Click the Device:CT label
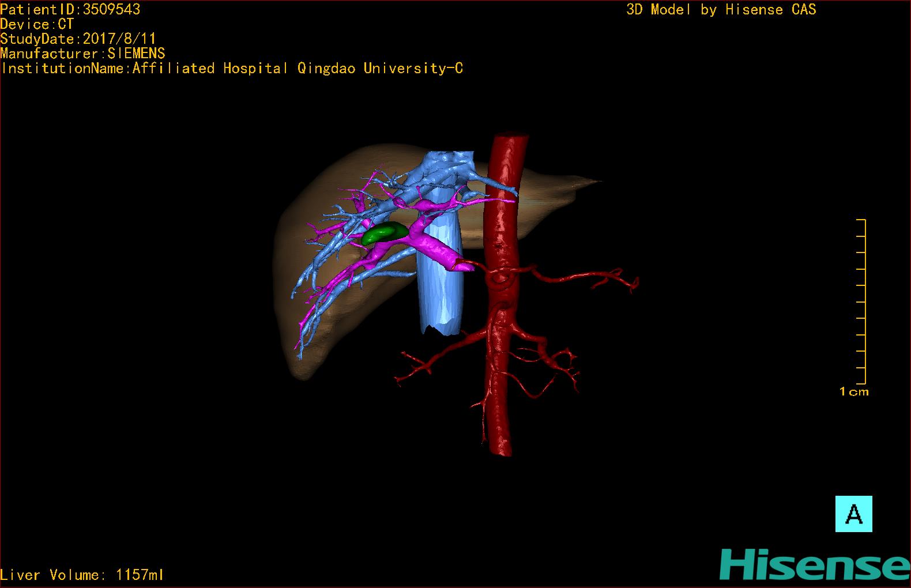The height and width of the screenshot is (588, 911). [x=37, y=24]
